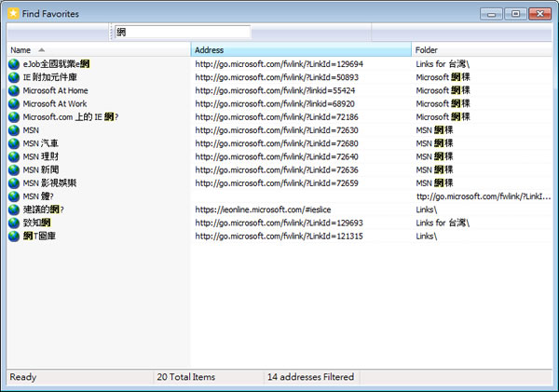Image resolution: width=559 pixels, height=392 pixels.
Task: Sort by the Name column header
Action: coord(99,50)
